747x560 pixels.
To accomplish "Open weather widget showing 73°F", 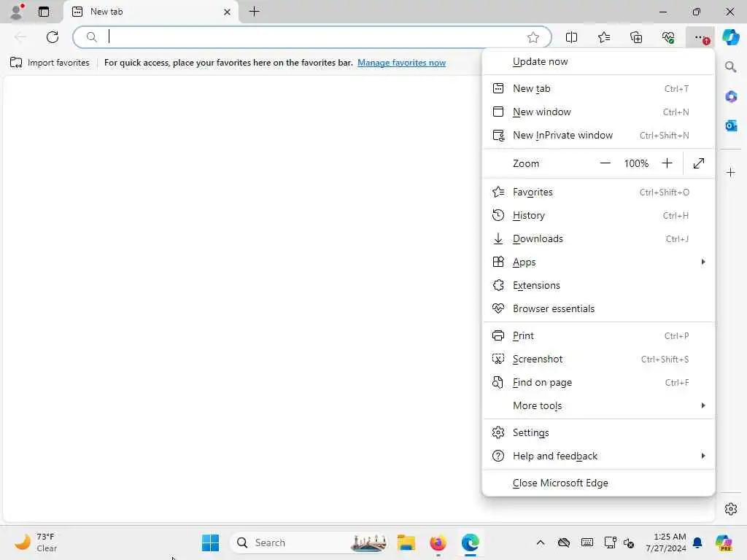I will 36,542.
